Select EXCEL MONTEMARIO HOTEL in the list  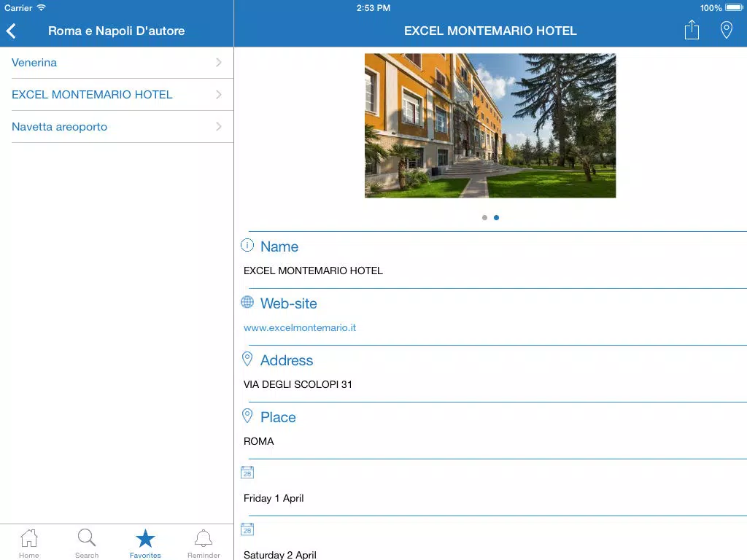pos(117,95)
